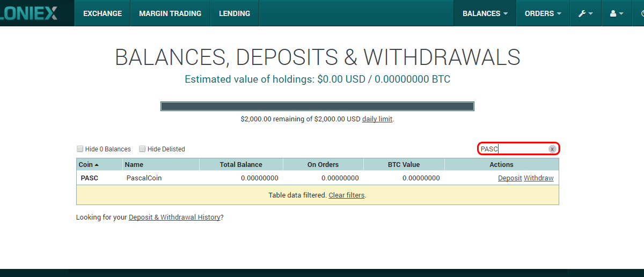Sort by Total Balance column
Image resolution: width=644 pixels, height=277 pixels.
click(x=241, y=165)
